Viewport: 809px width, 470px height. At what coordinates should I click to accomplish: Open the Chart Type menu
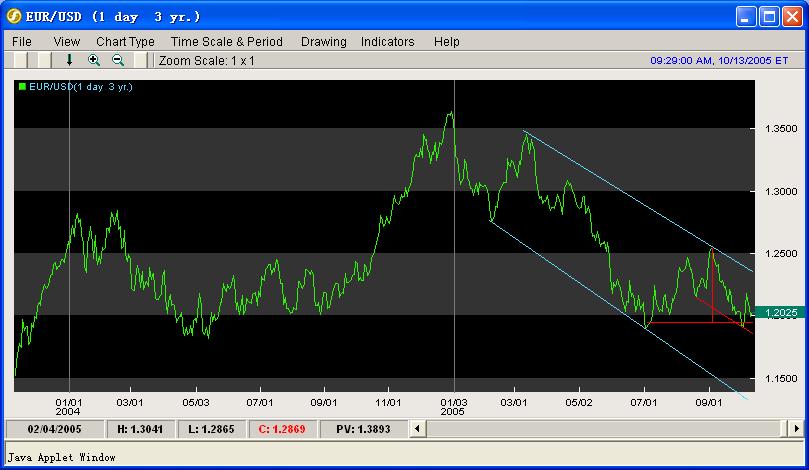coord(125,42)
